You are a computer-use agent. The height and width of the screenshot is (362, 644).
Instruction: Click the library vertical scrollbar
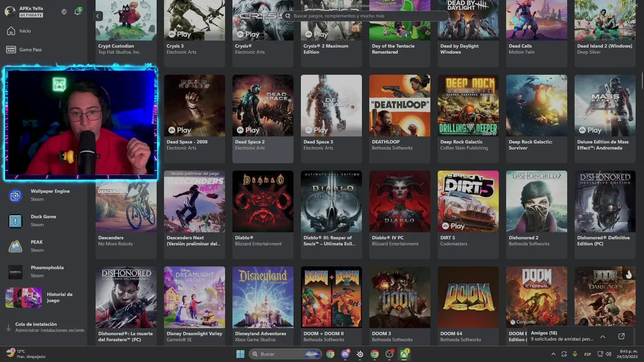pyautogui.click(x=642, y=79)
